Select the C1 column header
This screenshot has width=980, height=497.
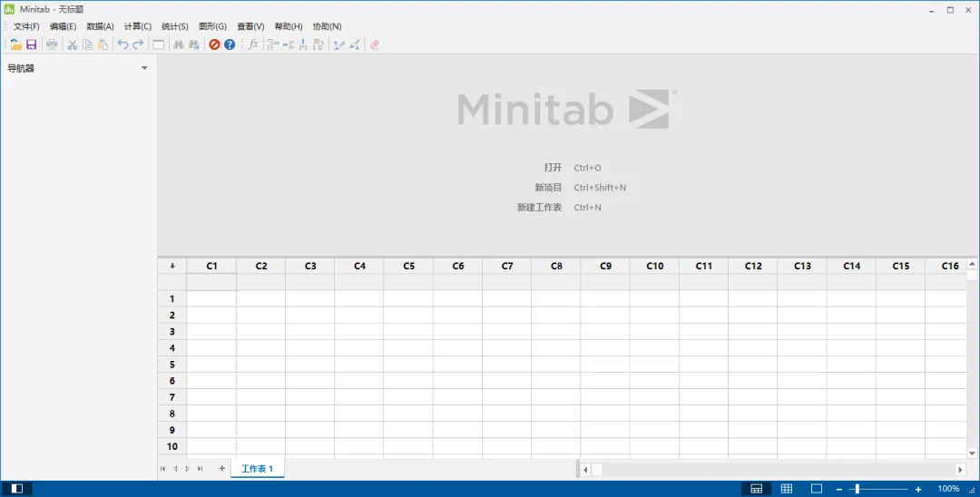click(211, 266)
